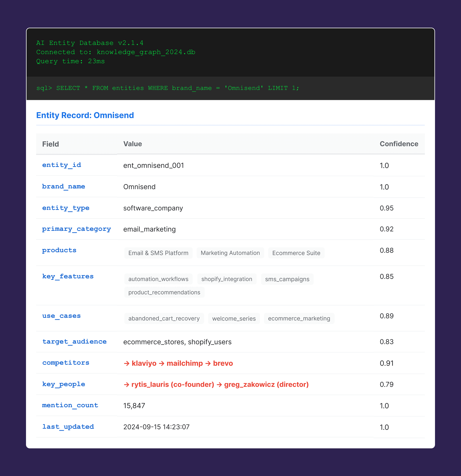Select the abandoned_cart_recovery use case tag
461x476 pixels.
tap(164, 318)
